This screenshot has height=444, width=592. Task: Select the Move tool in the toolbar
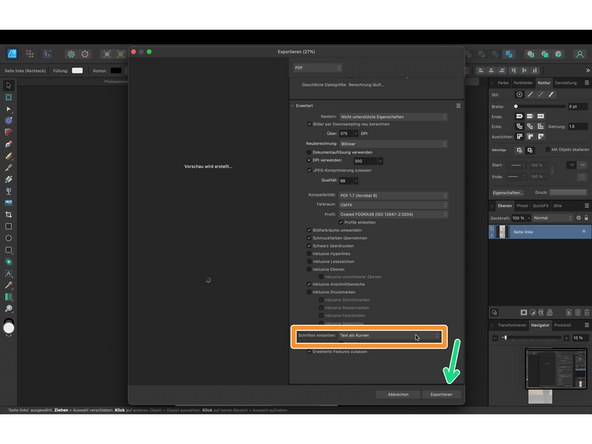click(9, 85)
